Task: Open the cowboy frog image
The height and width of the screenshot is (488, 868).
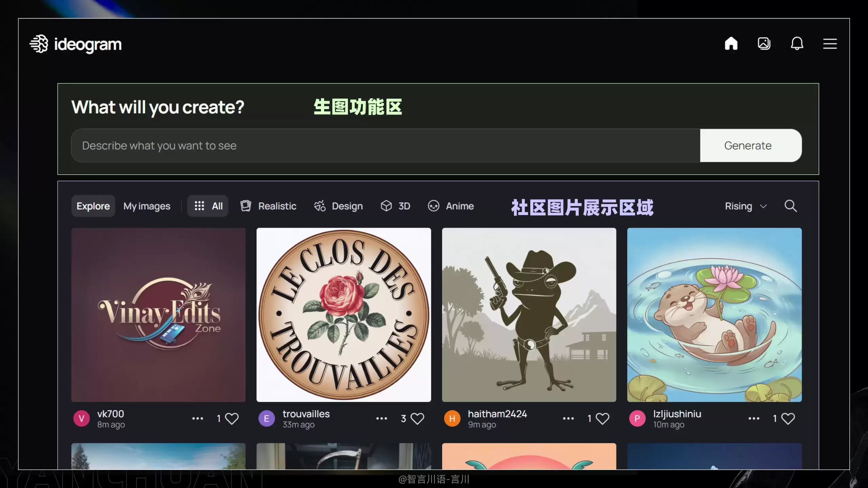Action: click(529, 315)
